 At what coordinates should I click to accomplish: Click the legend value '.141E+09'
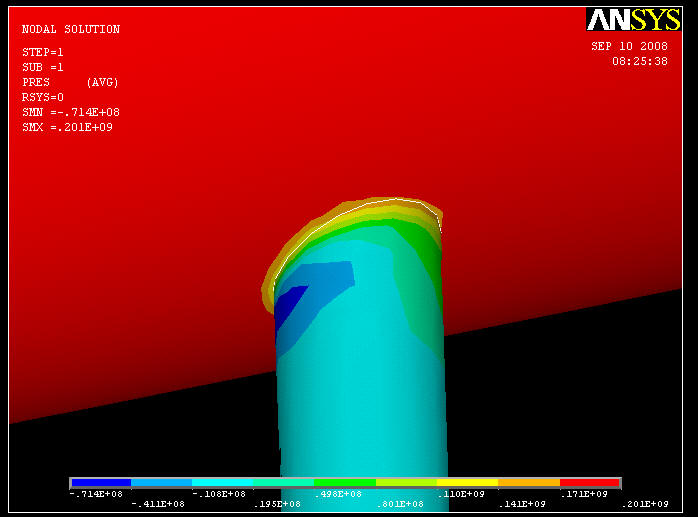pyautogui.click(x=522, y=504)
